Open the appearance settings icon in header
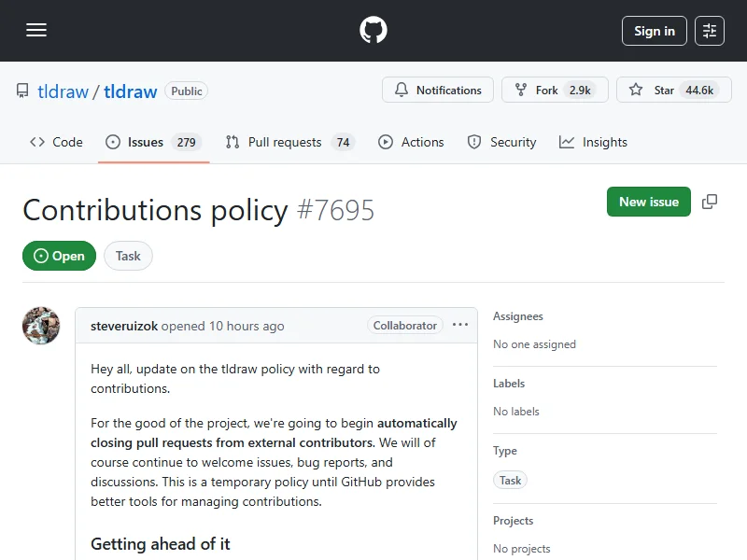The image size is (747, 560). [x=710, y=31]
